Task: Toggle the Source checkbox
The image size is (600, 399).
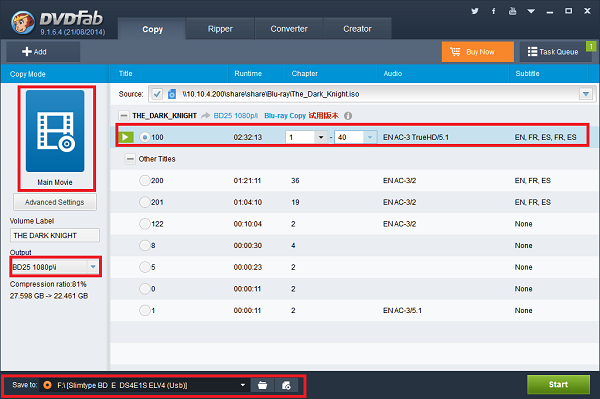Action: (x=157, y=94)
